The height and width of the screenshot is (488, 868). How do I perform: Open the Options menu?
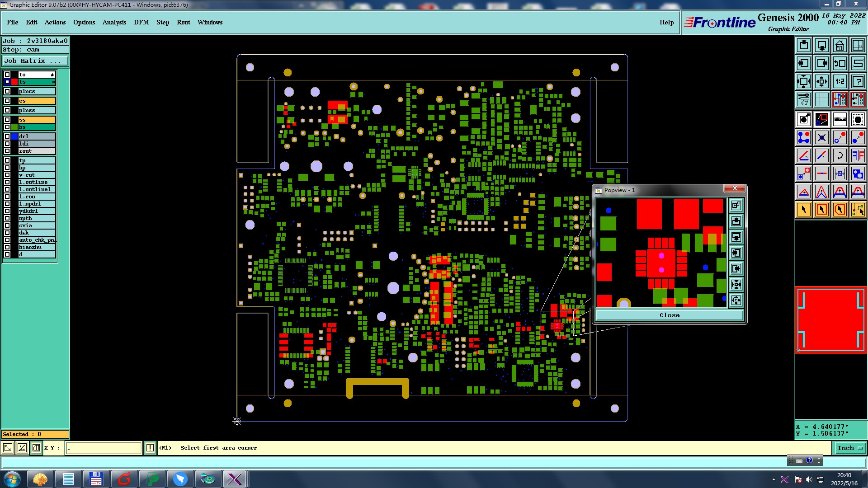pyautogui.click(x=84, y=22)
